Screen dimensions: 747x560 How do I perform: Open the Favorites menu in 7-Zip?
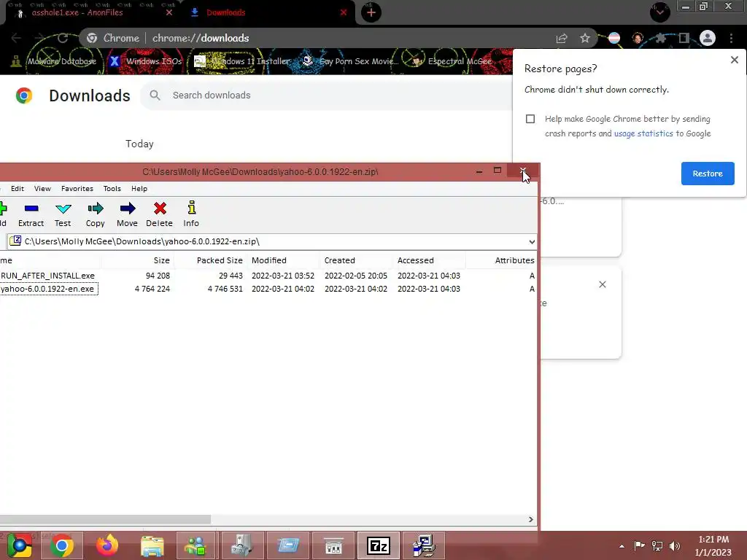[x=77, y=189]
